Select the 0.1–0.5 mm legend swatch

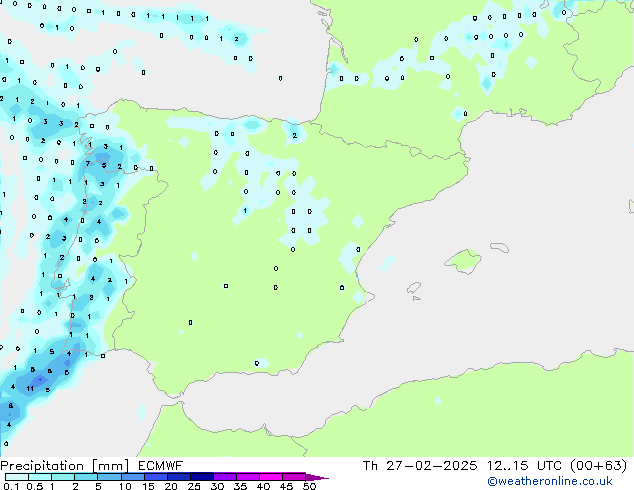point(17,477)
